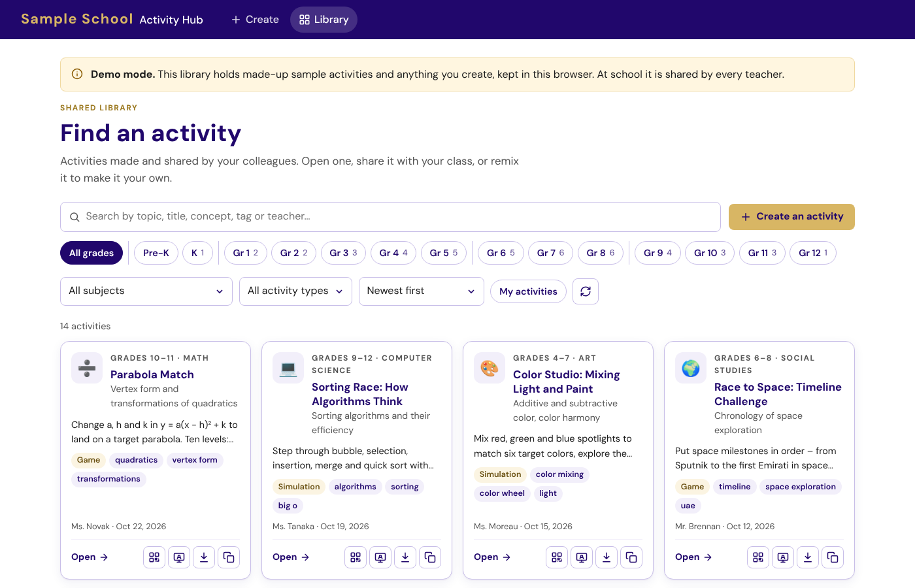Remix (copy) the Parabola Match activity

(x=229, y=557)
